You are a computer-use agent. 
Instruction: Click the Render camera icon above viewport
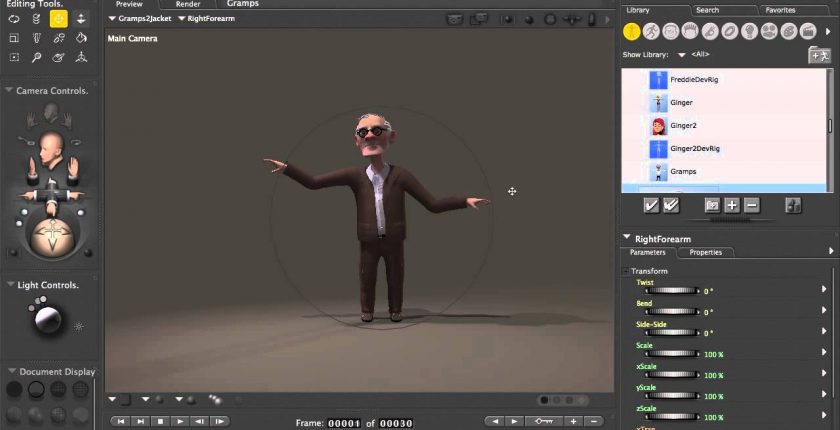click(x=455, y=20)
